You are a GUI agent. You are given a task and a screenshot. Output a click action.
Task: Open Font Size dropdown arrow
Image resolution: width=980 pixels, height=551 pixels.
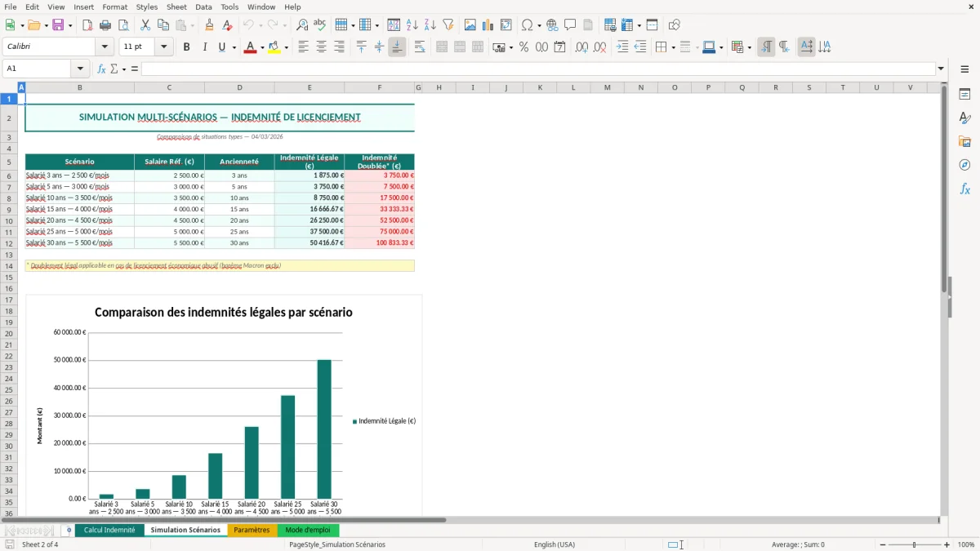(163, 47)
